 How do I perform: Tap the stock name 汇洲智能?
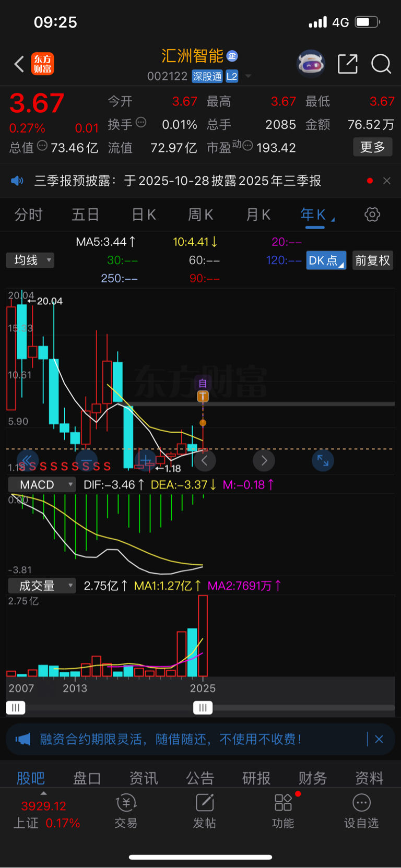point(192,56)
